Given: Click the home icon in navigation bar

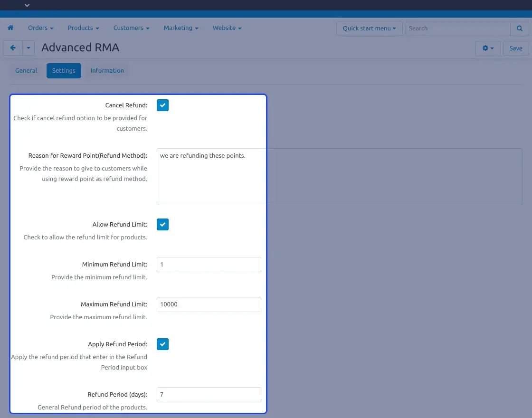Looking at the screenshot, I should click(x=10, y=28).
